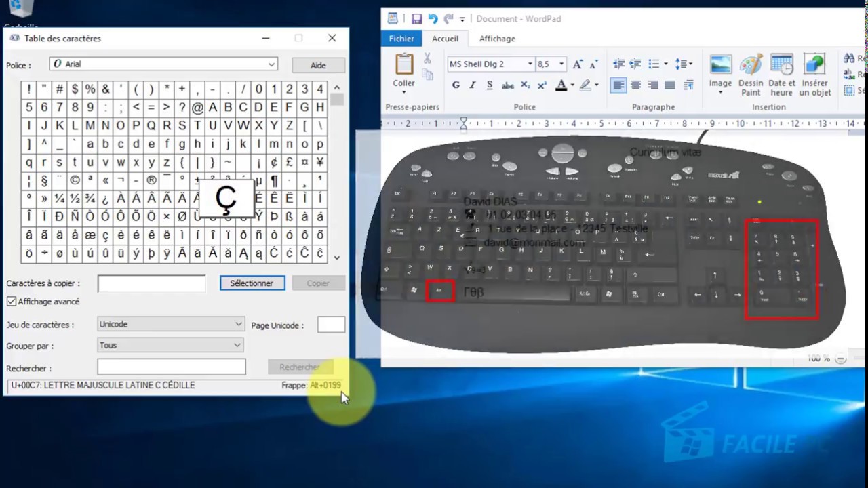Open the text color dropdown arrow

(x=572, y=85)
